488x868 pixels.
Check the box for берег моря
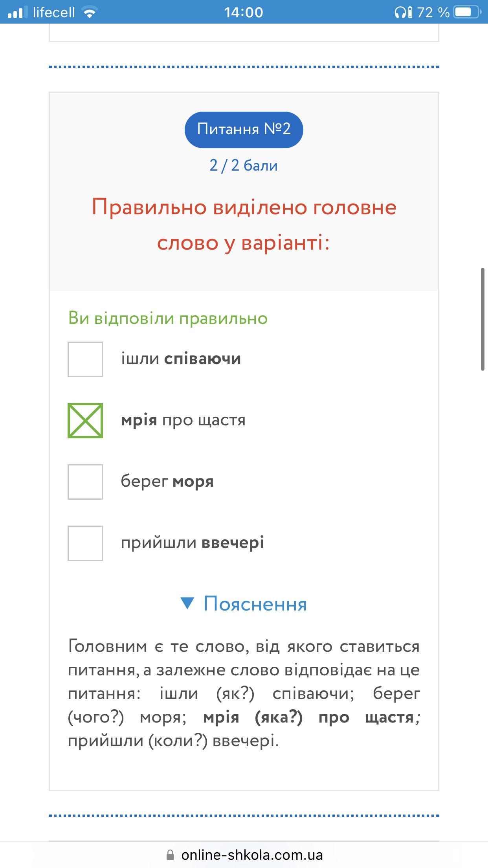click(x=85, y=482)
